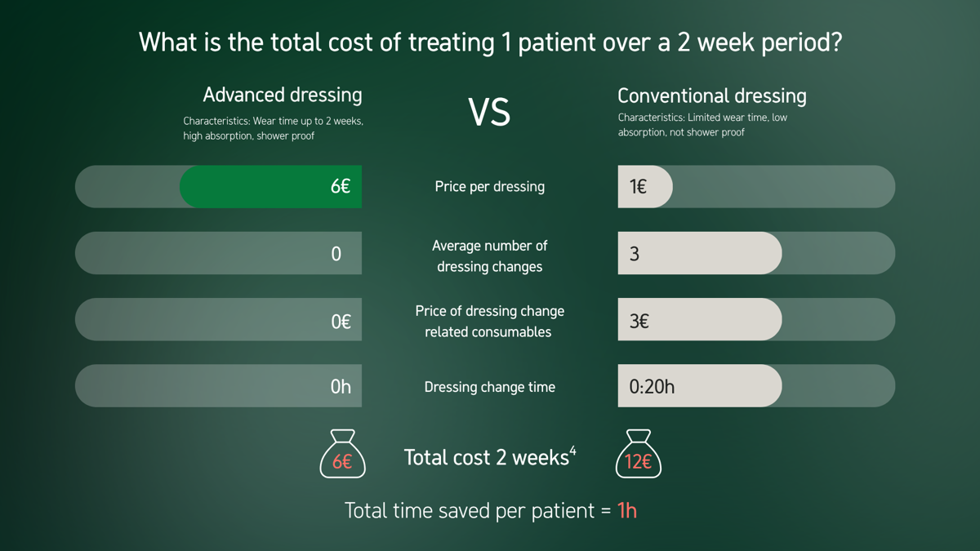This screenshot has height=551, width=980.
Task: Click the Average number of dressing changes label
Action: 489,256
